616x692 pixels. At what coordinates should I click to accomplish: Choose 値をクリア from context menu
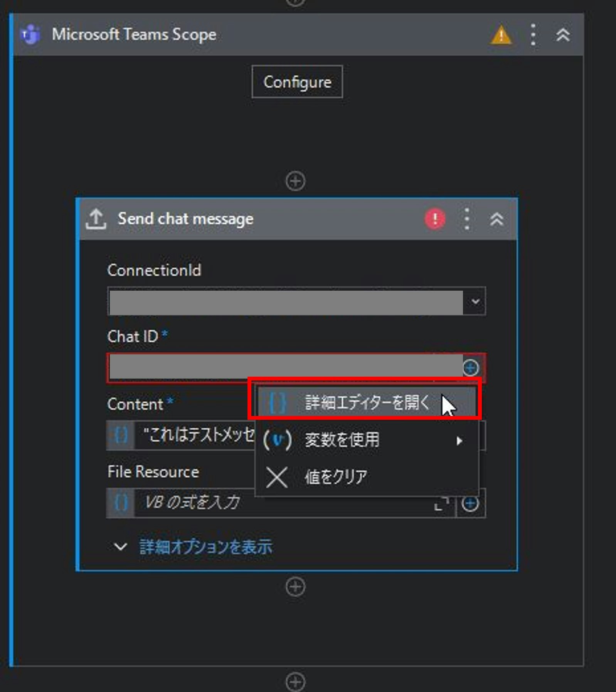click(x=366, y=476)
